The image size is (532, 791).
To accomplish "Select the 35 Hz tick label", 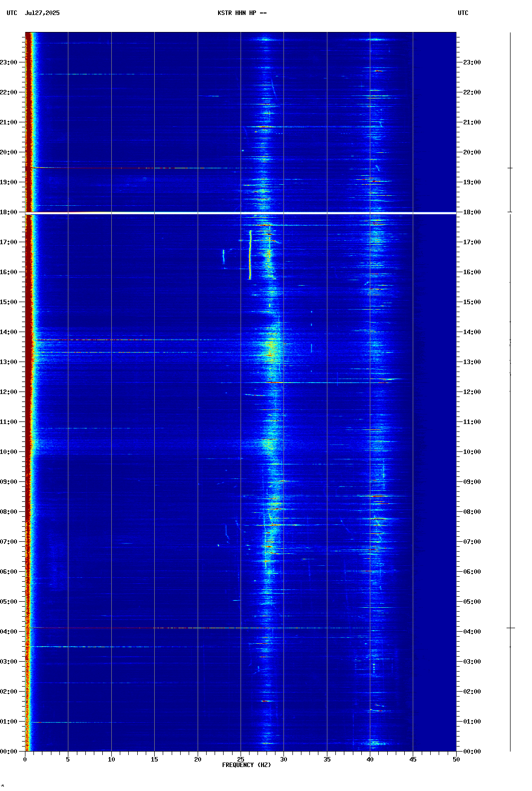I will (x=327, y=760).
